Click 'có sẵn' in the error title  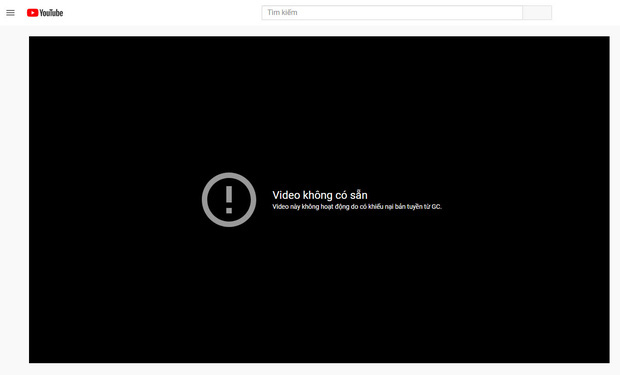(x=351, y=195)
